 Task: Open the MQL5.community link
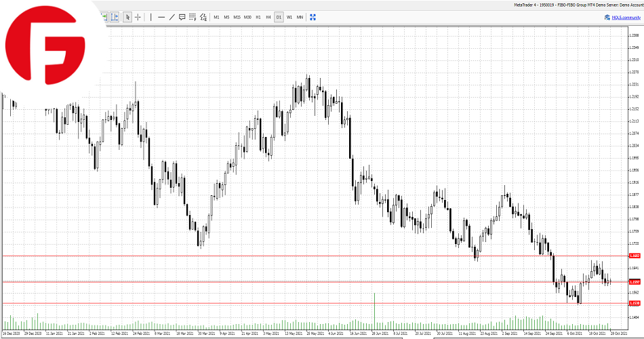click(x=626, y=17)
